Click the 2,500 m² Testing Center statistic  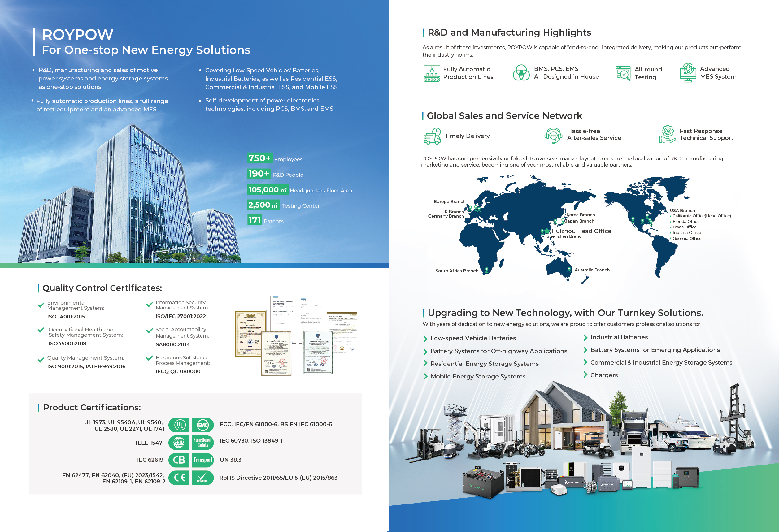(283, 205)
